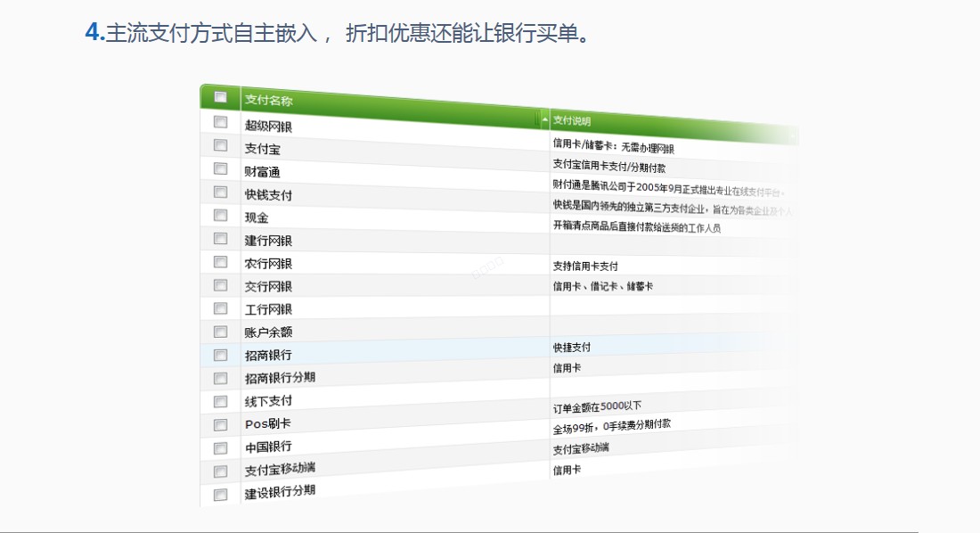980x533 pixels.
Task: Click the 交行网银 entry
Action: click(268, 286)
